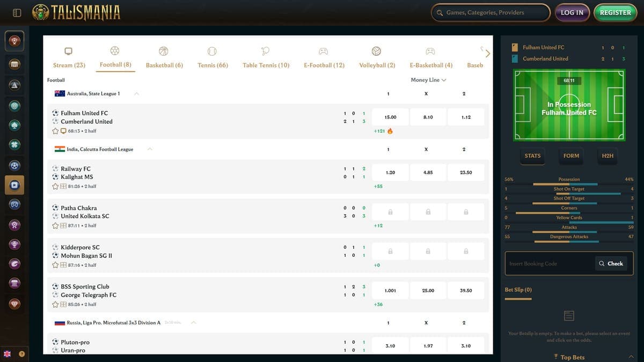Click the LOG IN button
Screen dimensions: 644x362
click(x=572, y=12)
